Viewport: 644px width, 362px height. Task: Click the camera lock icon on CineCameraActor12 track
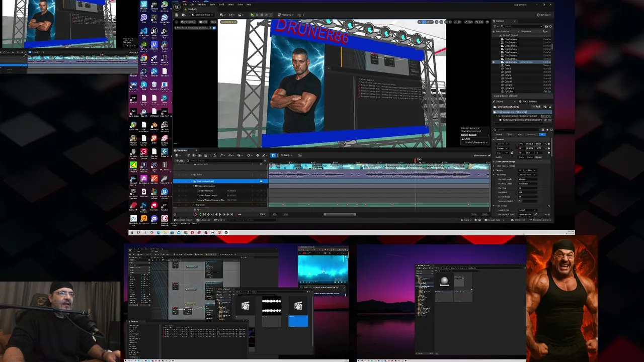[x=261, y=181]
